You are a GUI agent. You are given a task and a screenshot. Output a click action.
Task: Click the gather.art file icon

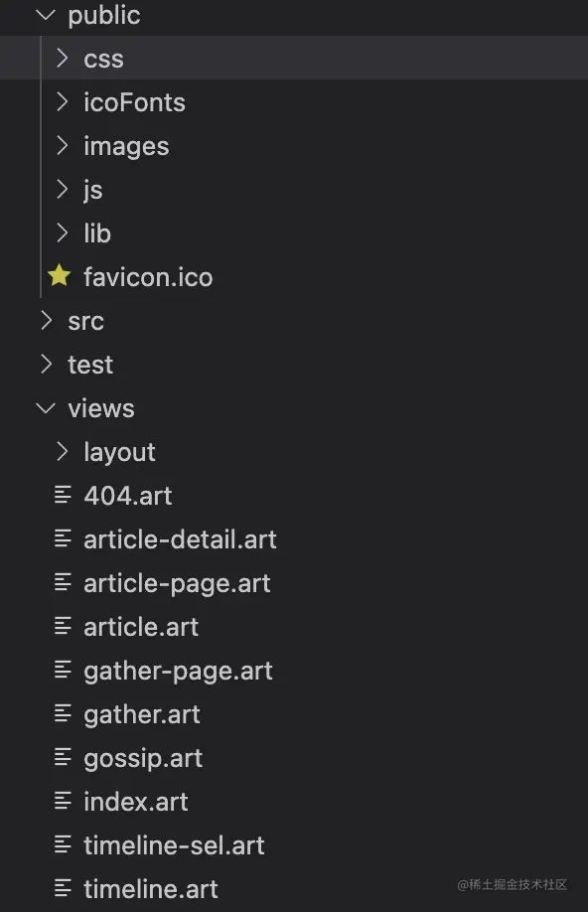coord(64,713)
